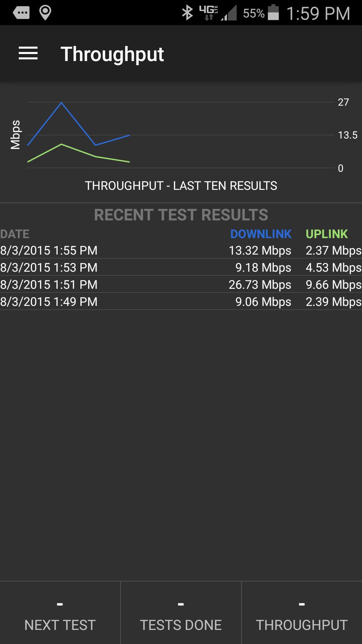Select the 1:53 PM test result row
Screen dimensions: 362x644
pos(181,268)
